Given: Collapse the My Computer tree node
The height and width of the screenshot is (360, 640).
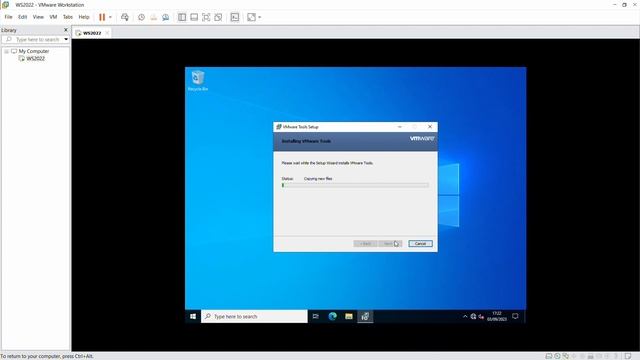Looking at the screenshot, I should point(7,51).
